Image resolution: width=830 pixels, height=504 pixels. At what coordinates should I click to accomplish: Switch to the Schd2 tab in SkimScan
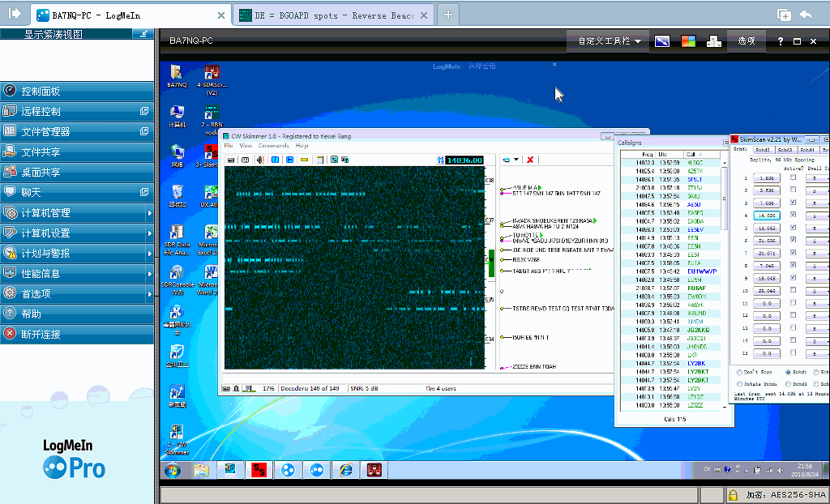763,150
